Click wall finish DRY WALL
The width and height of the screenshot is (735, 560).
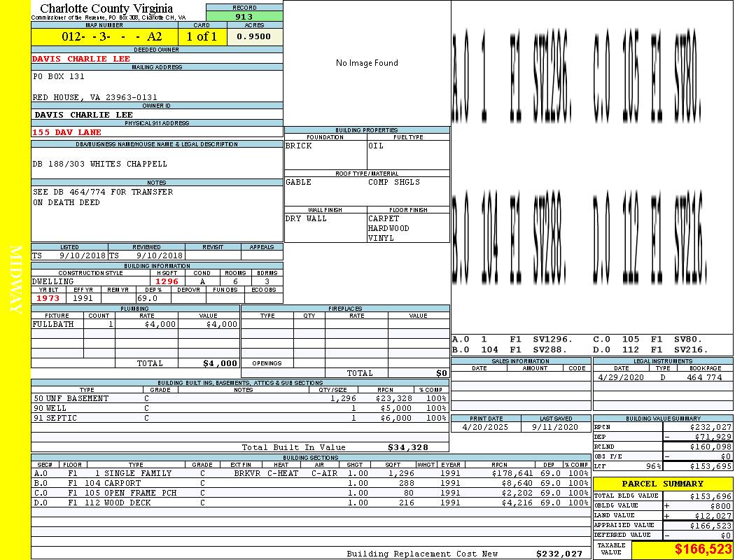click(306, 219)
